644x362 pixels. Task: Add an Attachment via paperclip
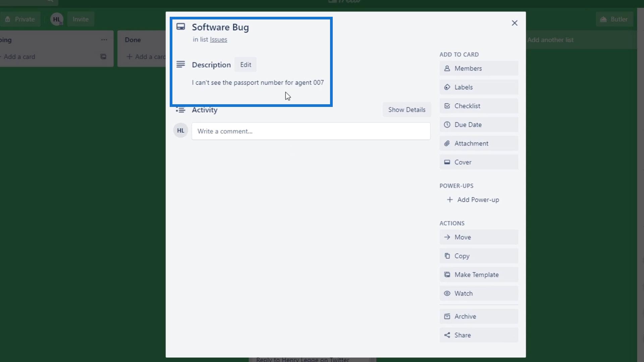pyautogui.click(x=479, y=143)
